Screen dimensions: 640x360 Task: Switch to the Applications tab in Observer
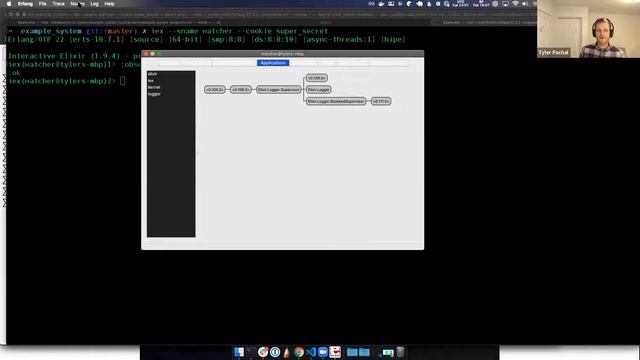click(x=273, y=63)
